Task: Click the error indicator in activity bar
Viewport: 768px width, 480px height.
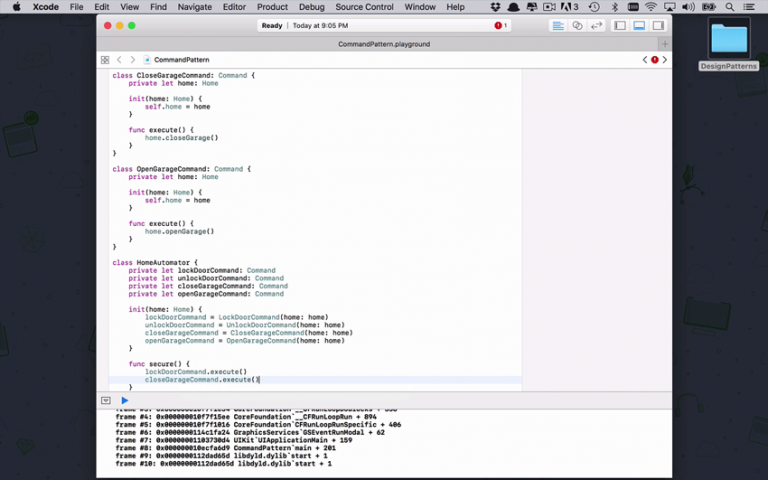Action: [x=500, y=25]
